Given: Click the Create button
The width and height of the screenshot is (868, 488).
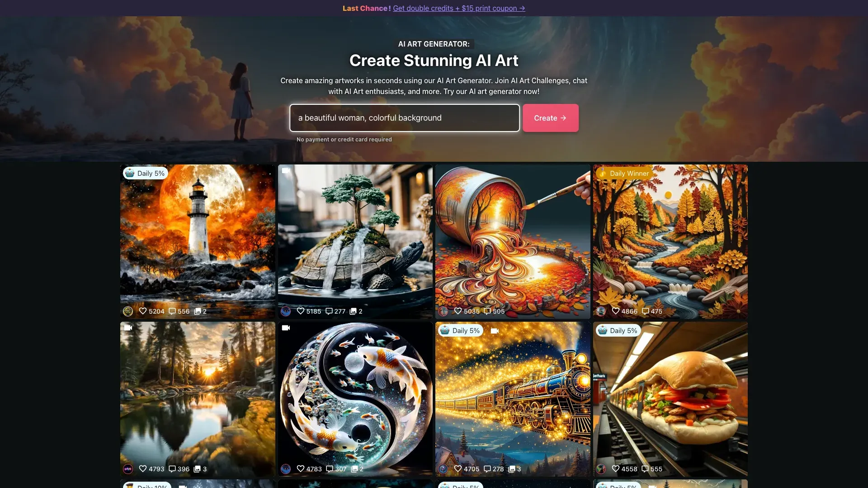Looking at the screenshot, I should (x=550, y=118).
